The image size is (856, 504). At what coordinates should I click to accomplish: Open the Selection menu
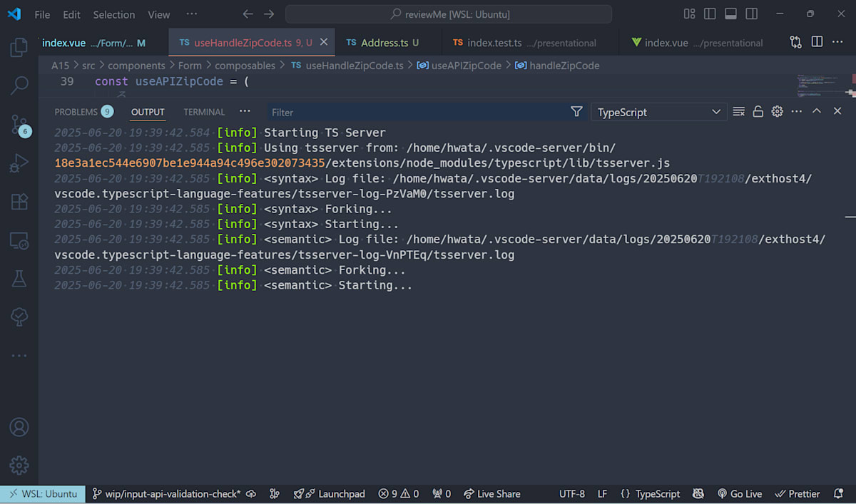pos(113,14)
